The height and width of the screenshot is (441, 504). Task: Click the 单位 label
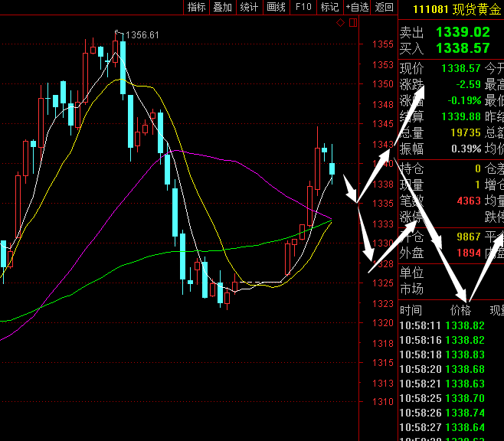point(412,273)
